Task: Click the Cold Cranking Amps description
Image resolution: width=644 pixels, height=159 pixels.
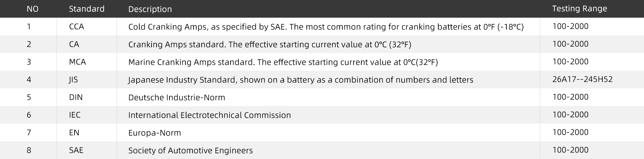Action: 326,27
